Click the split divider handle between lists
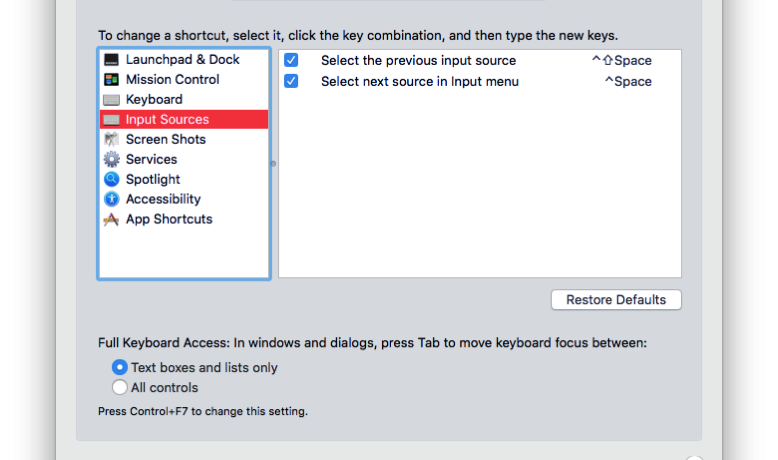This screenshot has width=778, height=460. pos(273,164)
